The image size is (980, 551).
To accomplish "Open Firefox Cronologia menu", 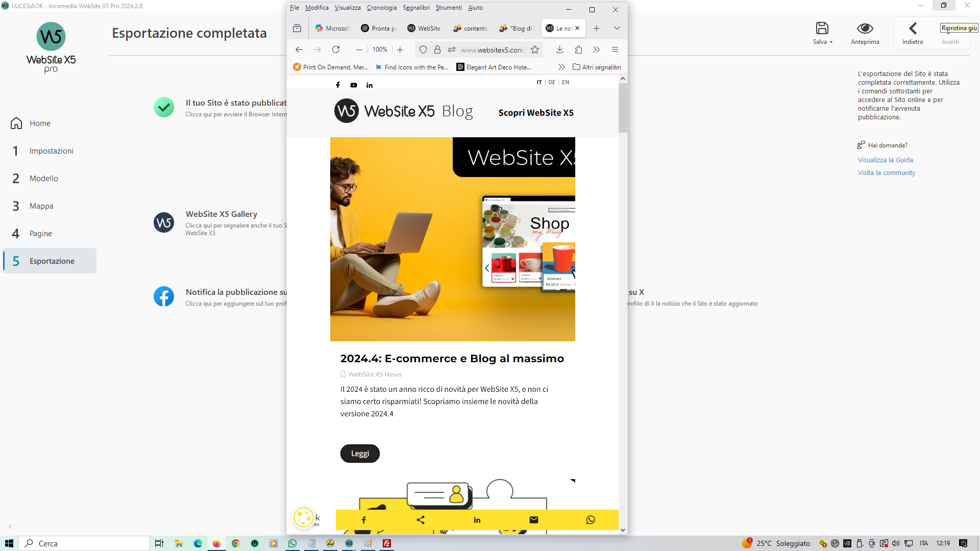I will [x=382, y=8].
